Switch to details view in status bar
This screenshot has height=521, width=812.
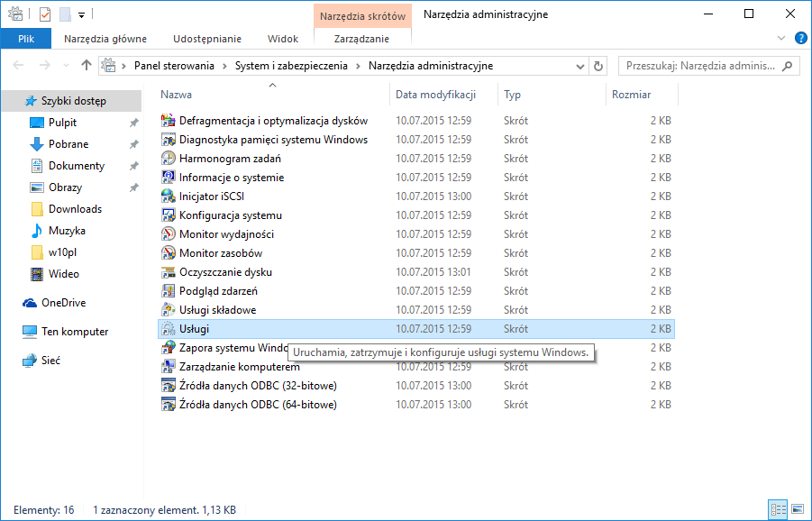pos(778,510)
